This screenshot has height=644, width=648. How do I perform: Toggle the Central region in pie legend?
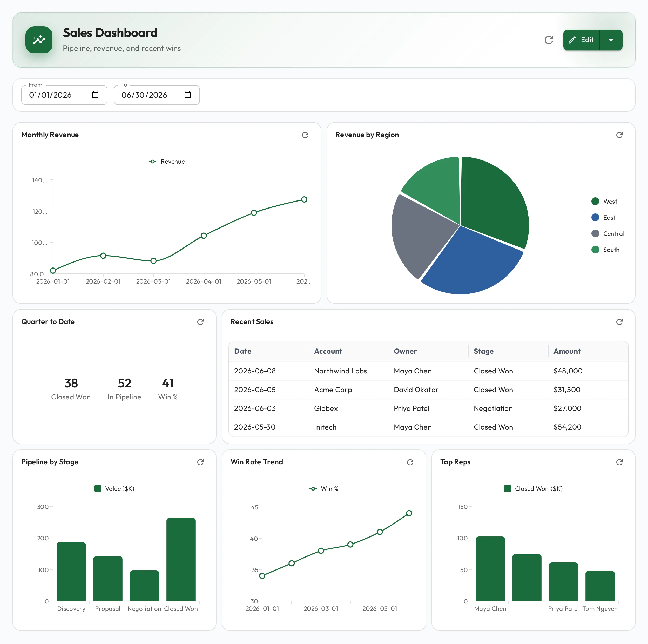click(x=608, y=233)
